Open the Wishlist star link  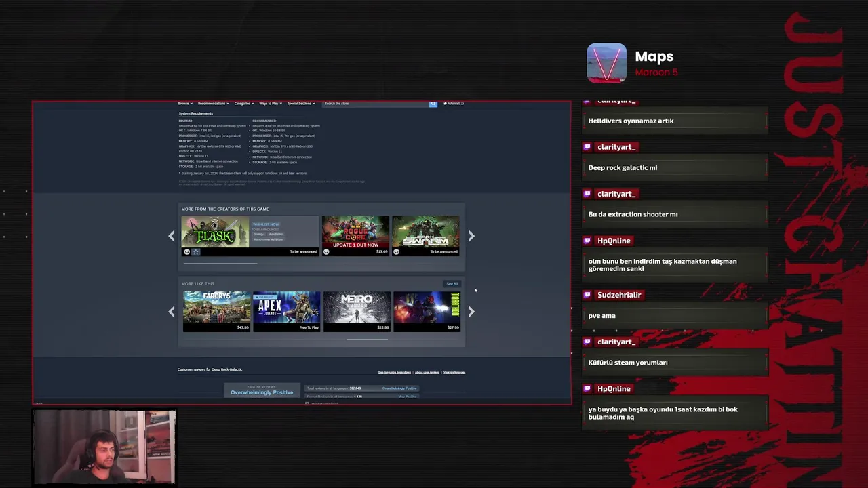pos(454,104)
